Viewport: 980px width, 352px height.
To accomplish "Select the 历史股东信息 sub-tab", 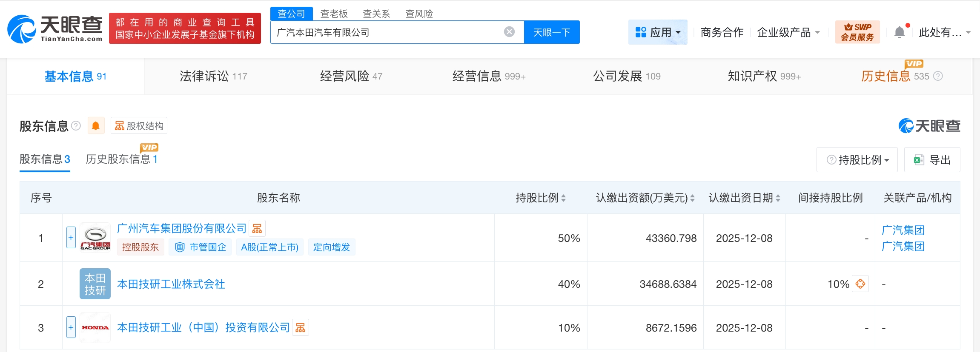I will 121,159.
